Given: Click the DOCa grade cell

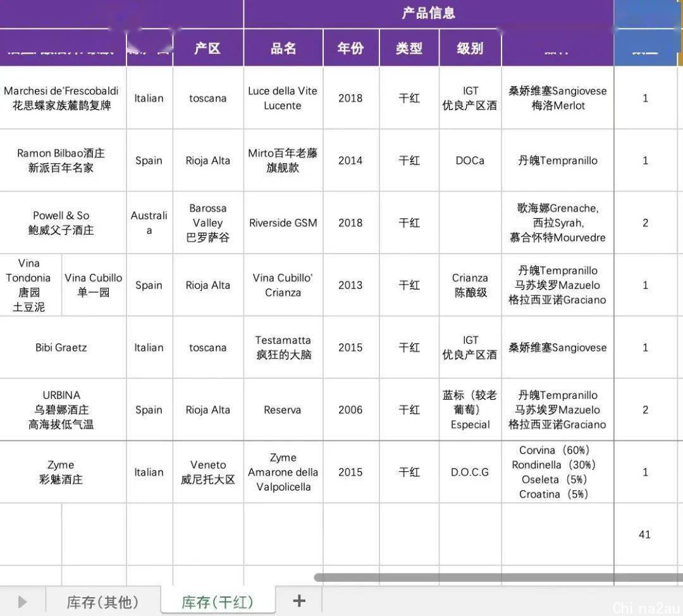Looking at the screenshot, I should click(470, 160).
